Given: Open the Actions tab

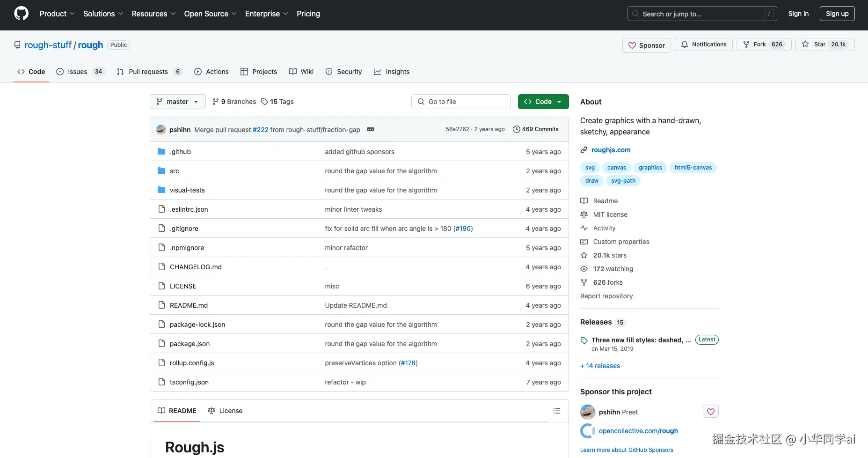Looking at the screenshot, I should [x=212, y=72].
